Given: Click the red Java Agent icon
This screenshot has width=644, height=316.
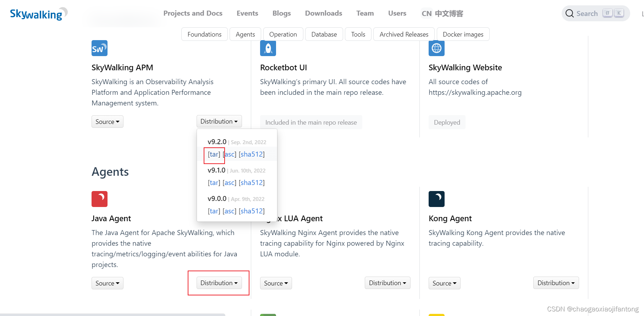Looking at the screenshot, I should pyautogui.click(x=99, y=199).
